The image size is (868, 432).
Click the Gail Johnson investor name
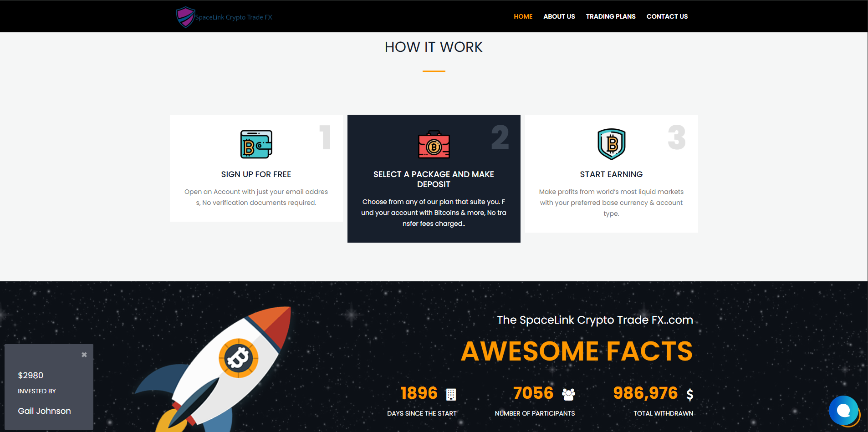[44, 411]
